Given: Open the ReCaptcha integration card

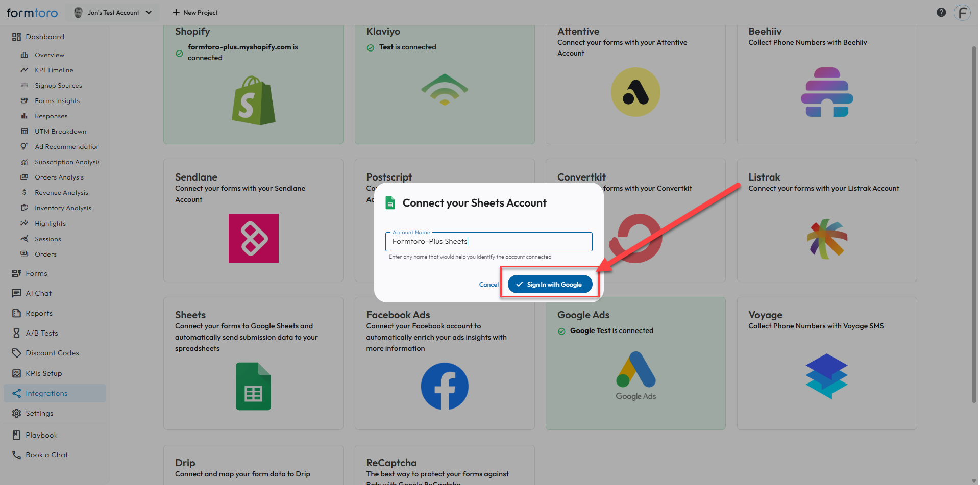Looking at the screenshot, I should (445, 465).
